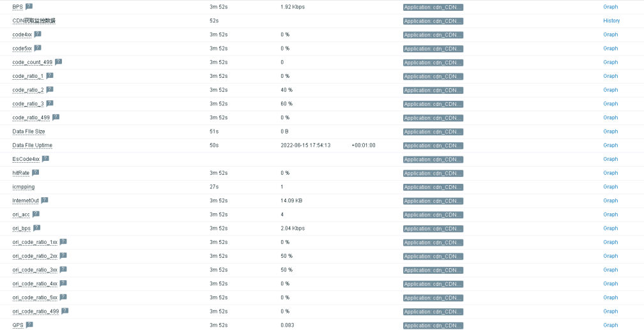Click the question icon next to code_count_499
Image resolution: width=644 pixels, height=330 pixels.
click(x=58, y=62)
